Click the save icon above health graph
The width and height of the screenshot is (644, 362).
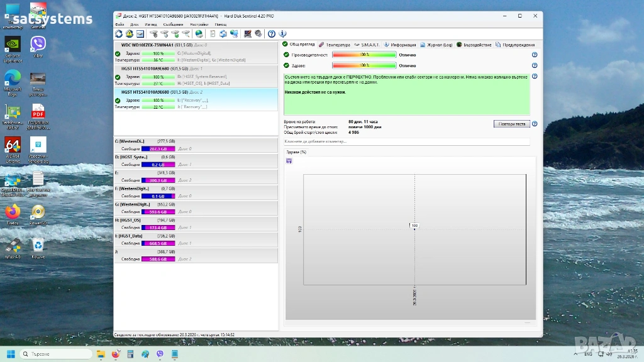click(289, 161)
